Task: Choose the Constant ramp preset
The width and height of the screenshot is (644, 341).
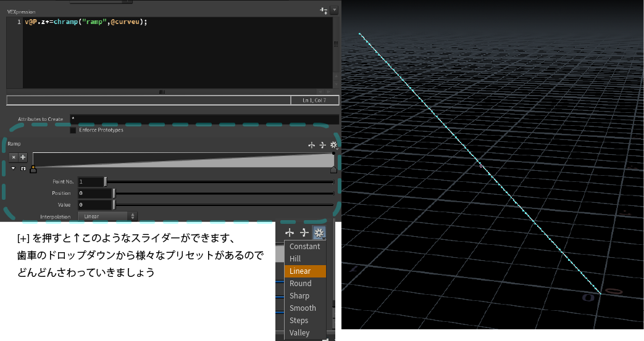Action: pos(305,247)
